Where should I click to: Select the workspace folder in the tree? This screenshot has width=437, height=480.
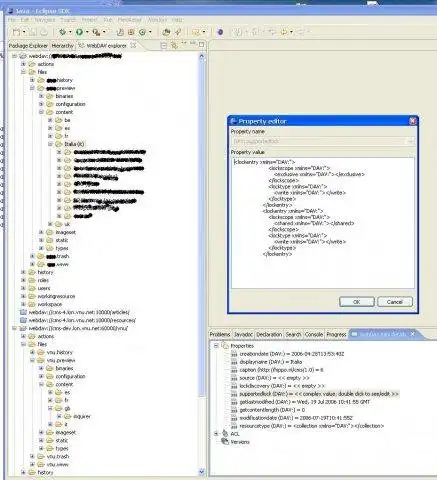[49, 304]
